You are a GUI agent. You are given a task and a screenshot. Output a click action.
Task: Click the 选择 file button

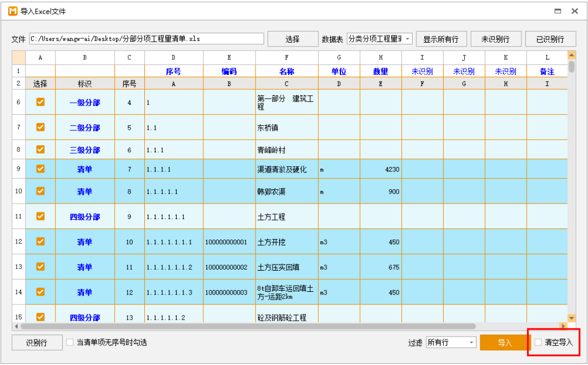pyautogui.click(x=293, y=39)
